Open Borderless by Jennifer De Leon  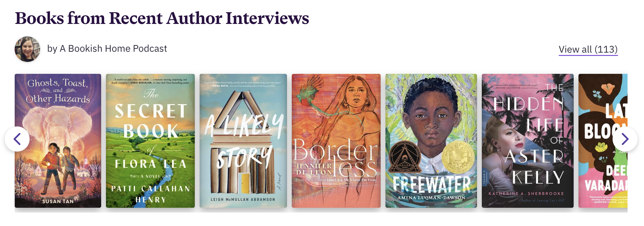click(336, 141)
